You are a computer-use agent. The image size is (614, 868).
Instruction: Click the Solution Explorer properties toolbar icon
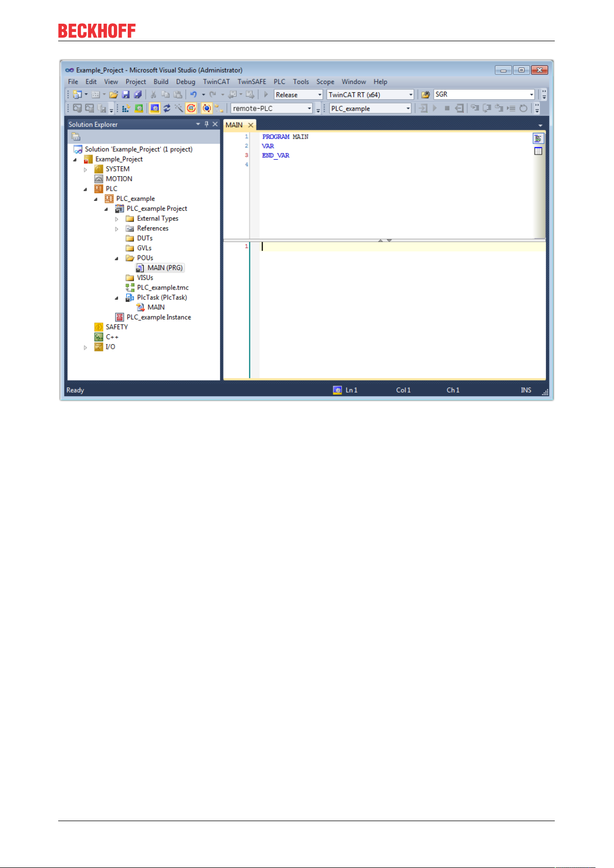point(76,137)
